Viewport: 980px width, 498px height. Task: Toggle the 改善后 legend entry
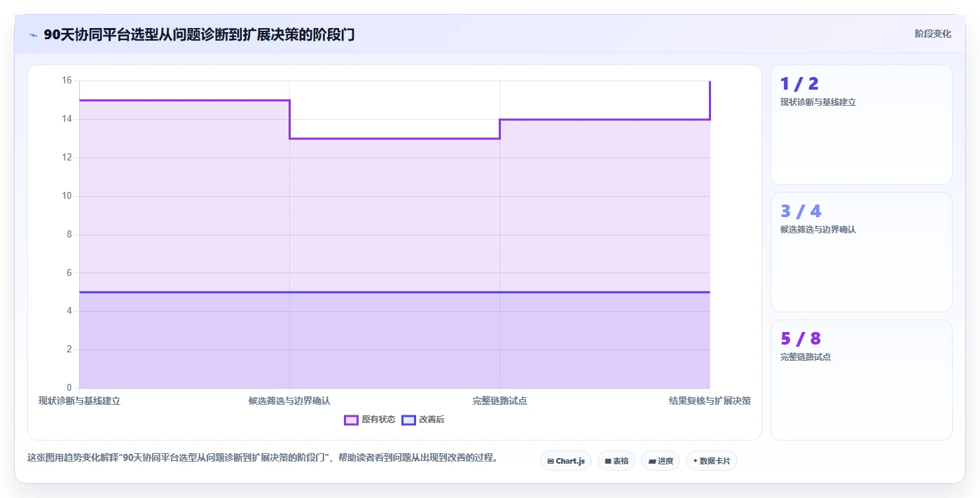(x=423, y=420)
